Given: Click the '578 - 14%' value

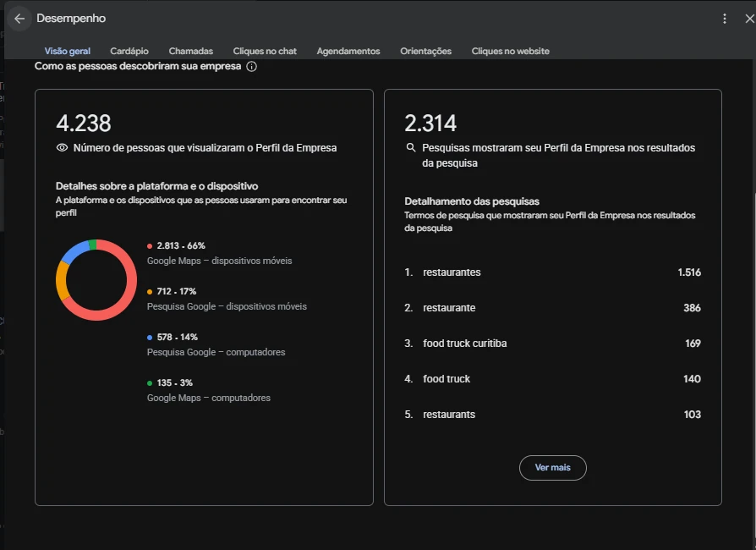Looking at the screenshot, I should click(177, 338).
